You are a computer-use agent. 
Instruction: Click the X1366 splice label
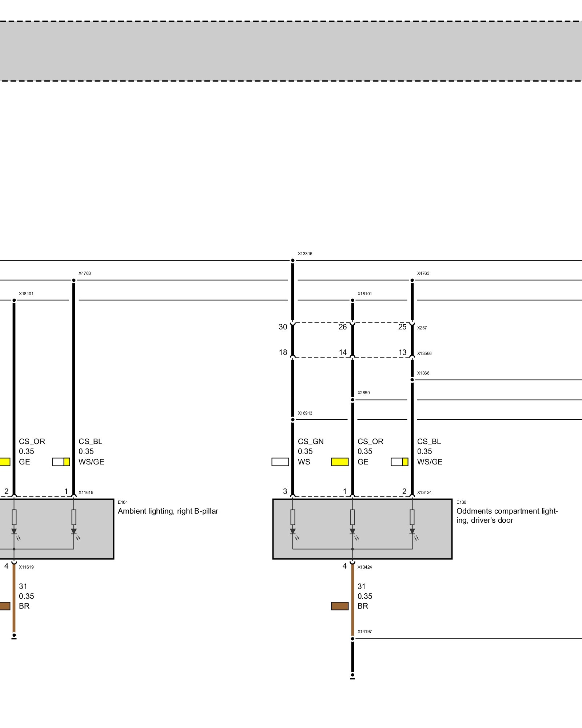[x=423, y=373]
